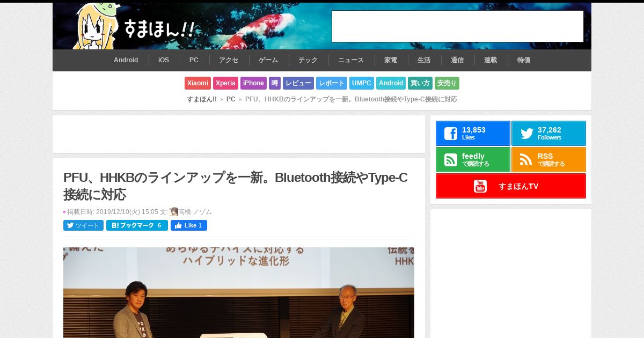Select the 安売り tag
The image size is (644, 338).
[x=447, y=83]
